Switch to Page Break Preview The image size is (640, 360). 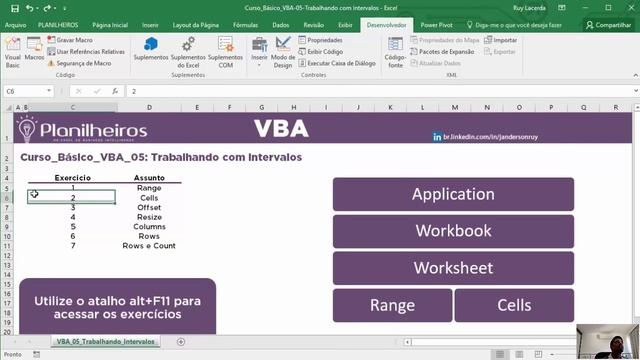pyautogui.click(x=538, y=354)
